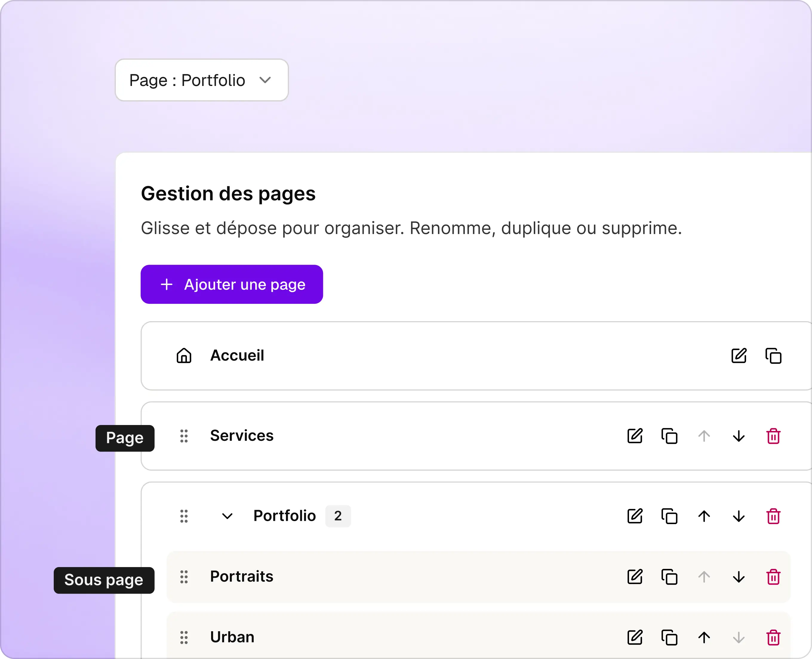Delete the Portraits subpage
This screenshot has height=659, width=812.
[x=773, y=577]
